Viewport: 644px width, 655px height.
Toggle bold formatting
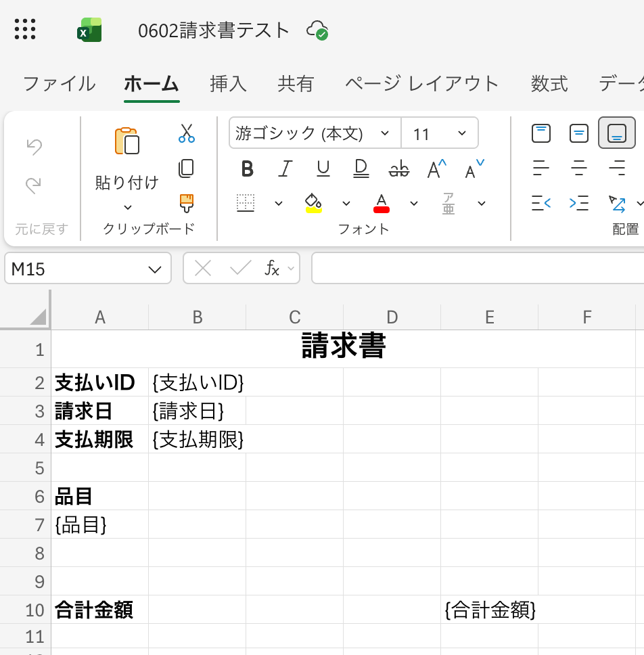(247, 168)
